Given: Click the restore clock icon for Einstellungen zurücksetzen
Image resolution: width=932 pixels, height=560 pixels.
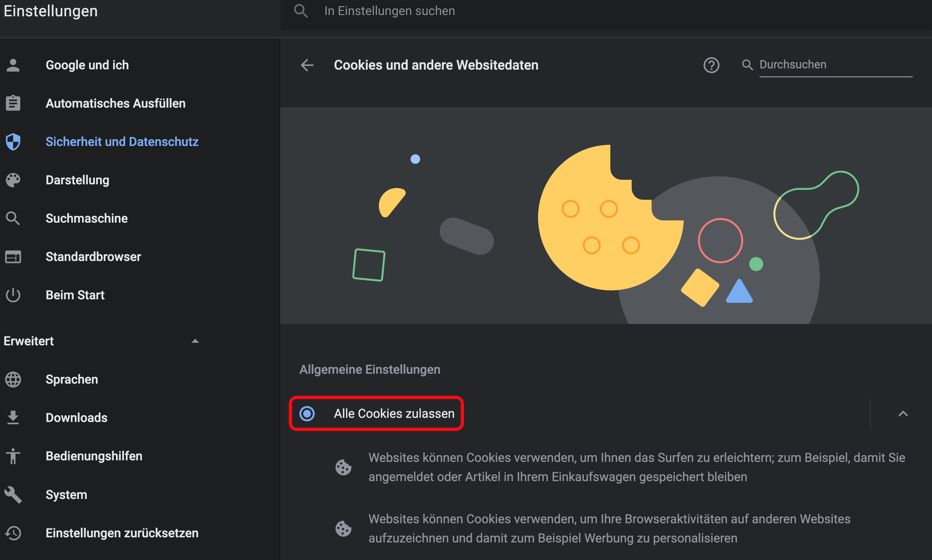Looking at the screenshot, I should click(x=13, y=533).
